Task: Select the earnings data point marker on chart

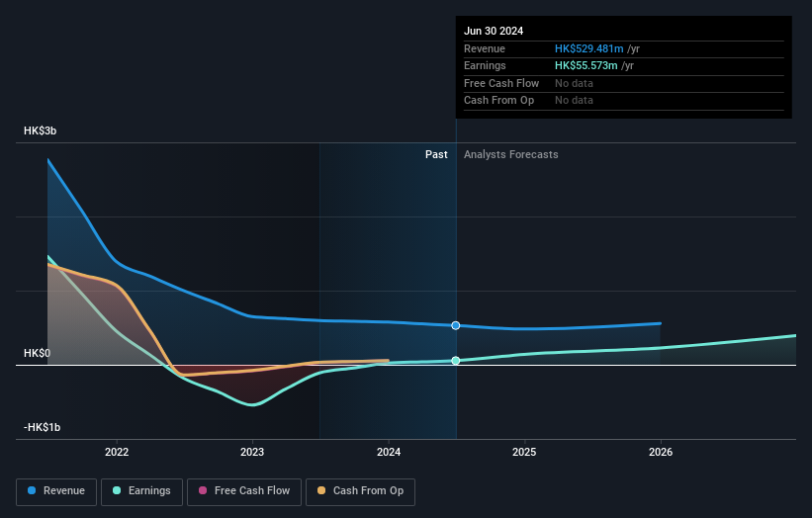Action: pyautogui.click(x=456, y=361)
